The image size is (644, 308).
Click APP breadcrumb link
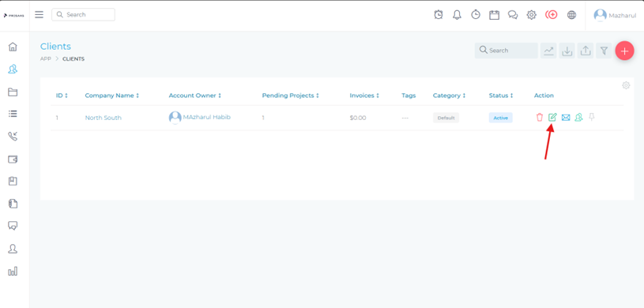coord(46,58)
